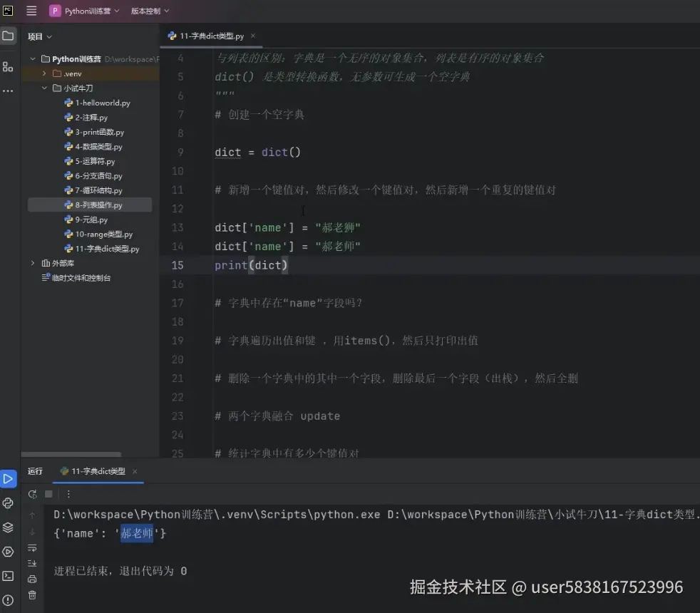The height and width of the screenshot is (613, 700).
Task: Click the PyCharm logo icon
Action: 8,10
